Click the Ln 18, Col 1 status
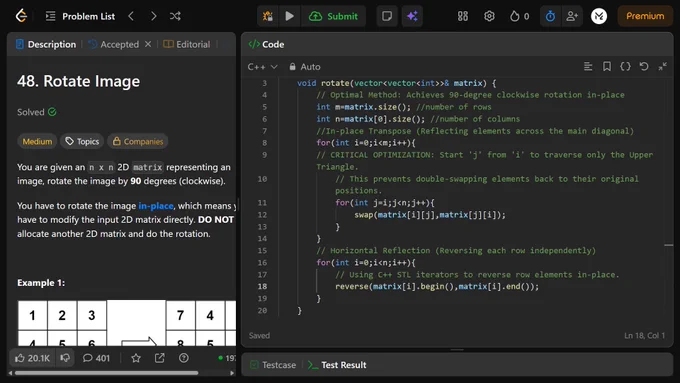This screenshot has height=383, width=680. pos(644,336)
